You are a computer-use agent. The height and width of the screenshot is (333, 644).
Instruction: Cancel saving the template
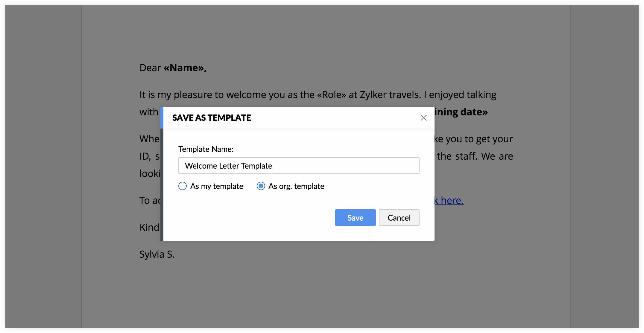pos(399,218)
